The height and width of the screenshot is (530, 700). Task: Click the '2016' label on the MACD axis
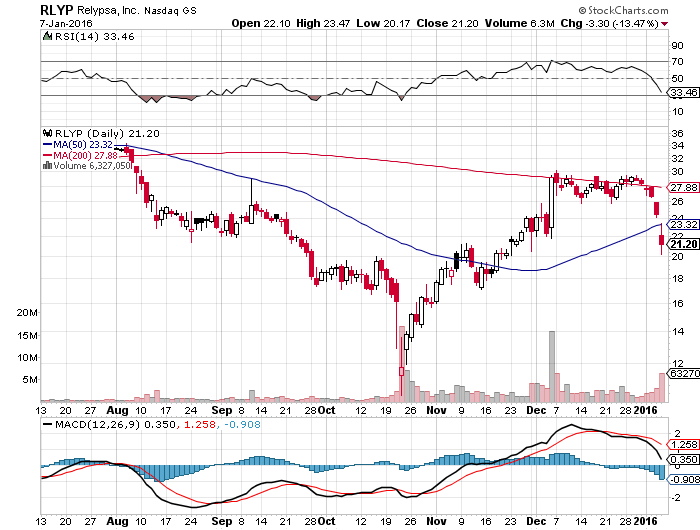click(x=646, y=521)
